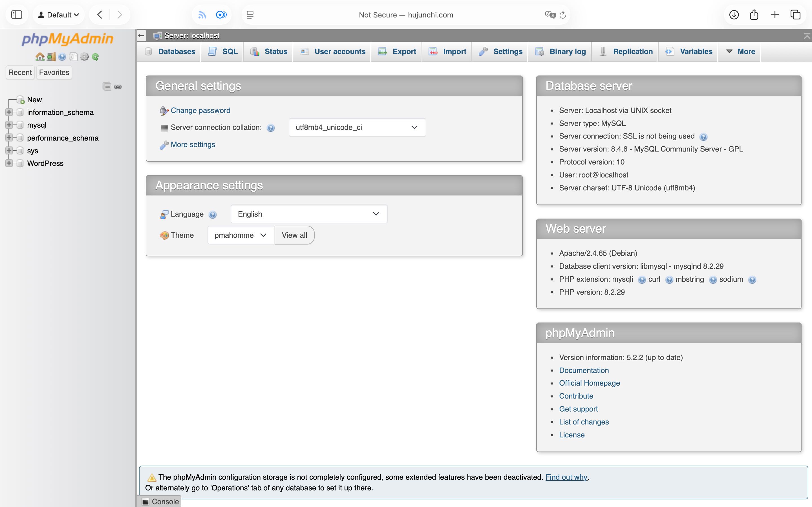Screen dimensions: 812x507
Task: Click the link with main panel icon
Action: 118,86
